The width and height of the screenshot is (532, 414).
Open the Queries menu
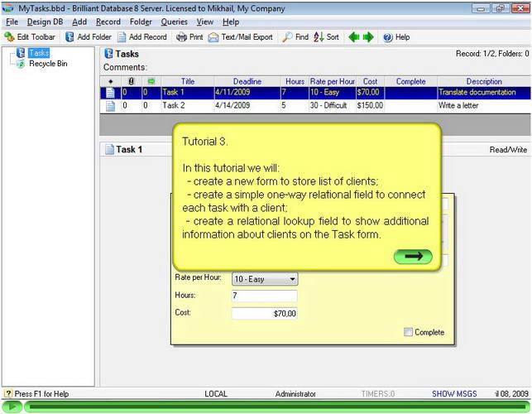click(174, 22)
